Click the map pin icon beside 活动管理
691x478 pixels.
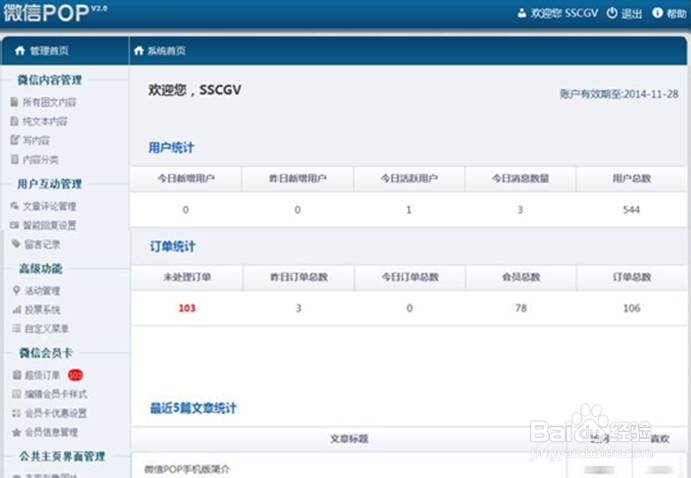click(x=16, y=290)
